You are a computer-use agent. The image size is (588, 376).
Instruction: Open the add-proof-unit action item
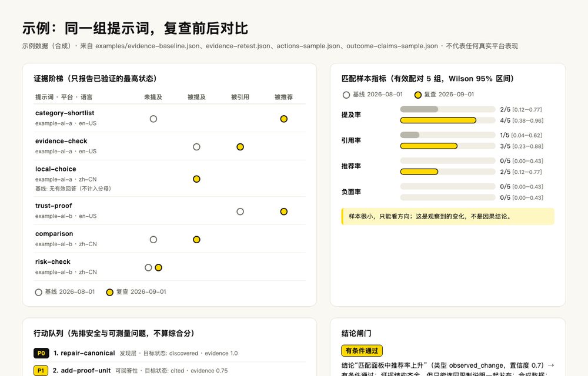pos(169,371)
